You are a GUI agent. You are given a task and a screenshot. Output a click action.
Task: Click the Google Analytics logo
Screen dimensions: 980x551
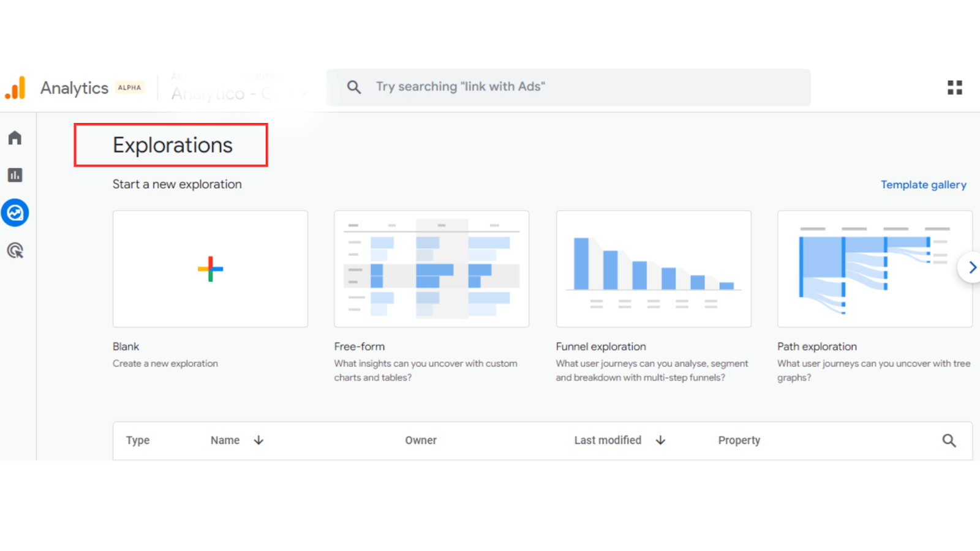[x=15, y=88]
